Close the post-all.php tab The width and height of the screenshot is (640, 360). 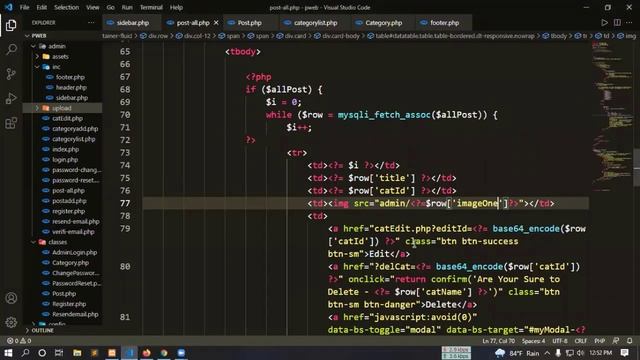(x=216, y=23)
